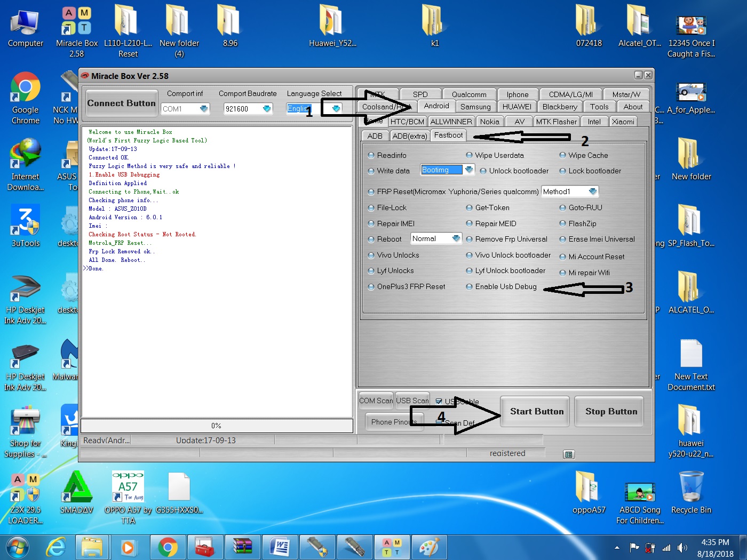Open Microsoft Word taskbar icon

[280, 548]
